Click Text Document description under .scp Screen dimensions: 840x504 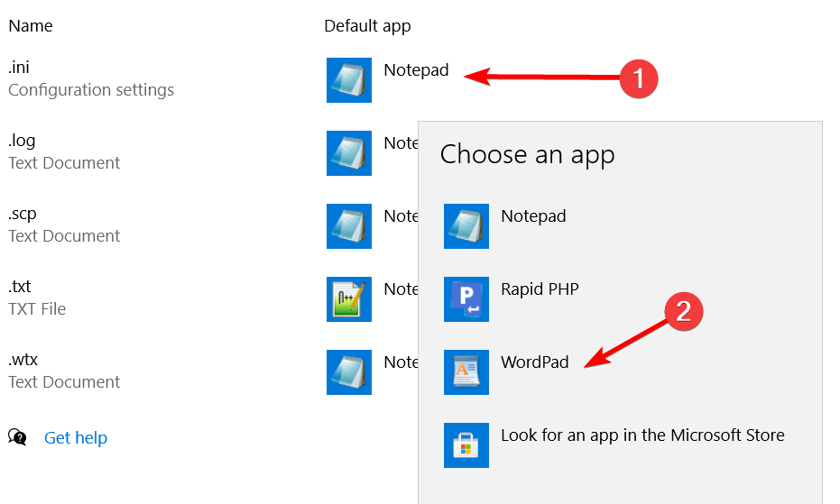coord(64,236)
